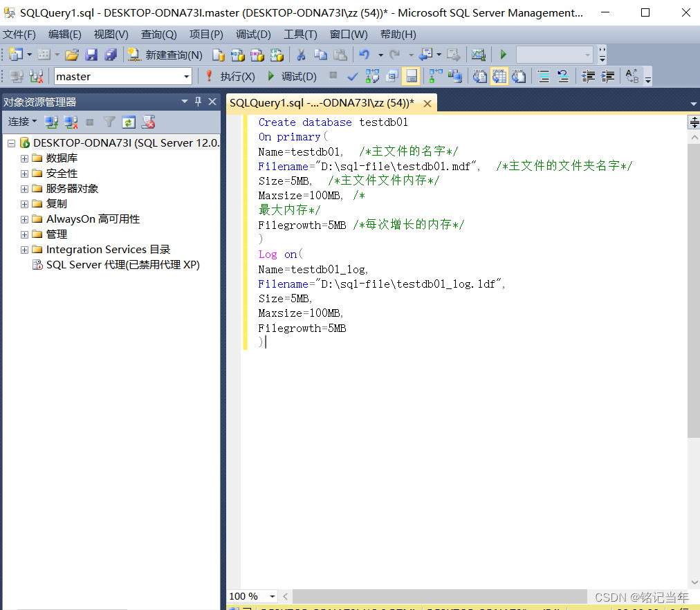
Task: Open the Help (帮助) menu
Action: point(398,35)
